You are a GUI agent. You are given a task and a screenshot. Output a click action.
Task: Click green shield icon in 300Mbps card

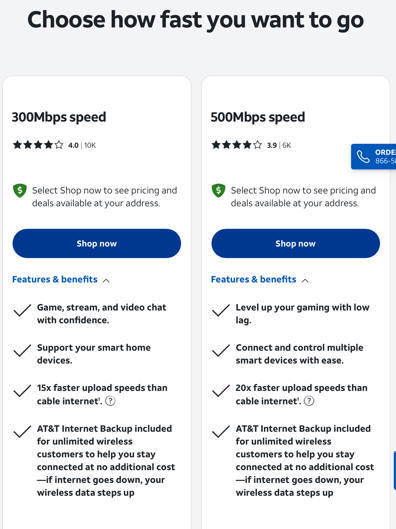click(20, 191)
